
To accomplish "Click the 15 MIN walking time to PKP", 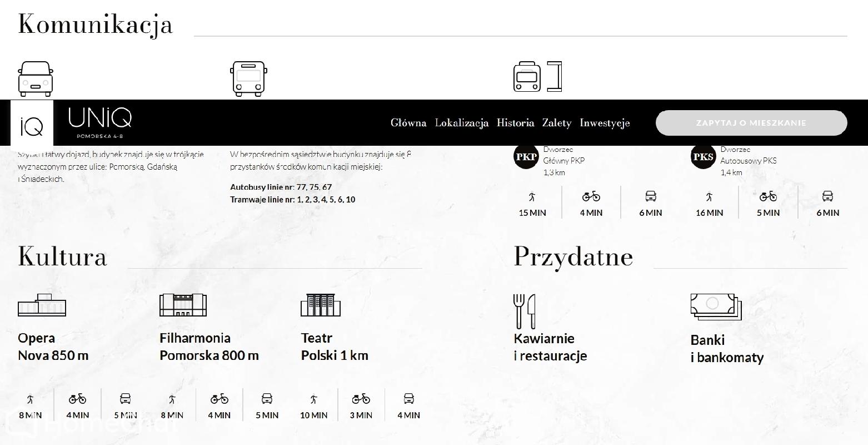I will pyautogui.click(x=532, y=212).
